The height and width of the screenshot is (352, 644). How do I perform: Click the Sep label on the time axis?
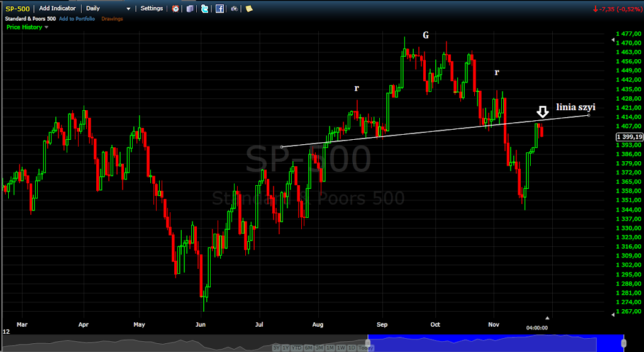(382, 324)
